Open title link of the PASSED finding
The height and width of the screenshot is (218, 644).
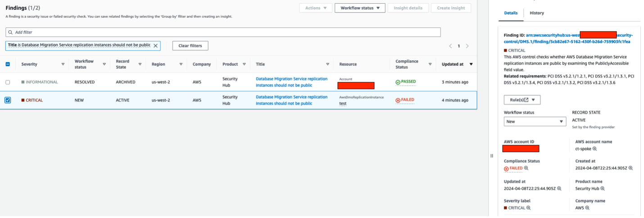click(292, 82)
